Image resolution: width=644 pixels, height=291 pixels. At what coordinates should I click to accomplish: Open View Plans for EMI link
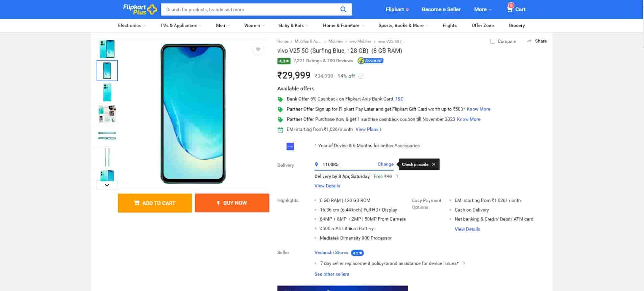[368, 129]
